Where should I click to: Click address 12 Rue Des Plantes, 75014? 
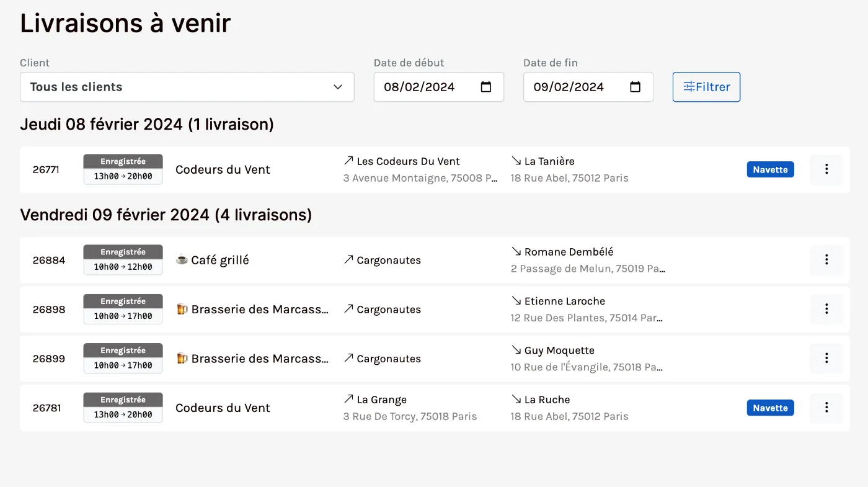(x=587, y=318)
